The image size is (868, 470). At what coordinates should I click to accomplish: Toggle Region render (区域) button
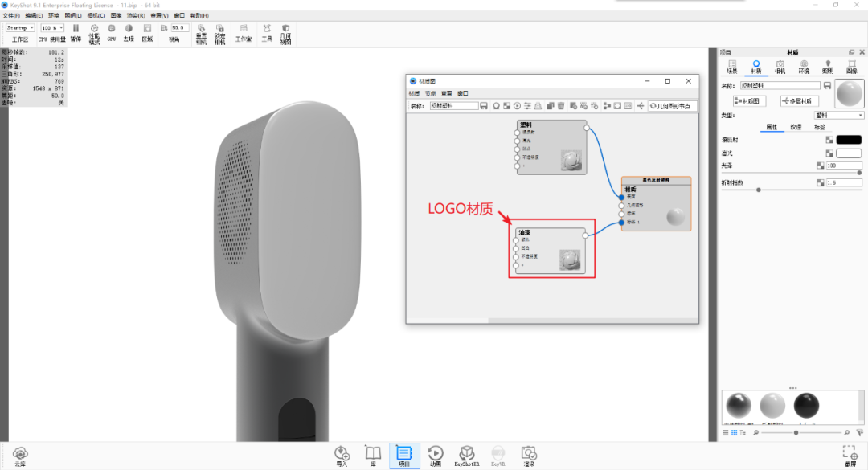tap(147, 33)
